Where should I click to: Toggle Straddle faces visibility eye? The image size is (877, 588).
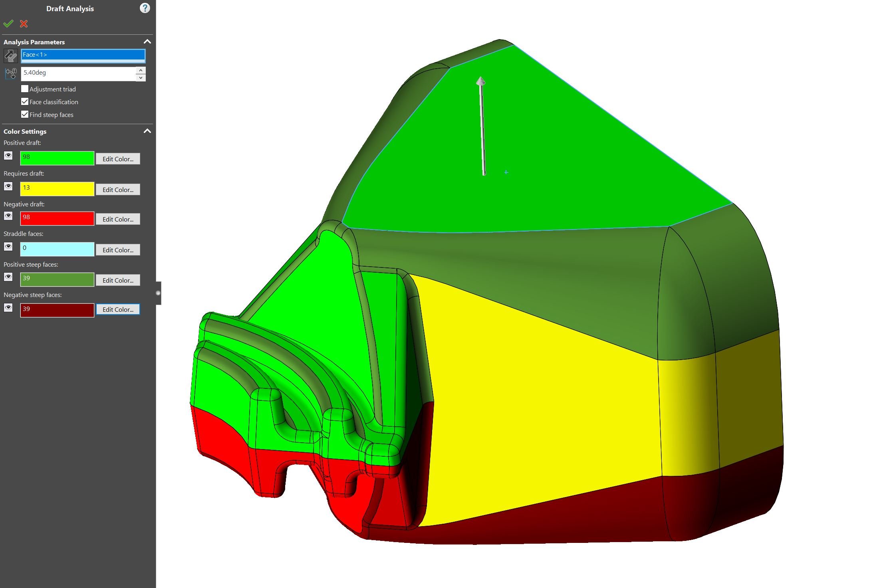click(x=8, y=247)
